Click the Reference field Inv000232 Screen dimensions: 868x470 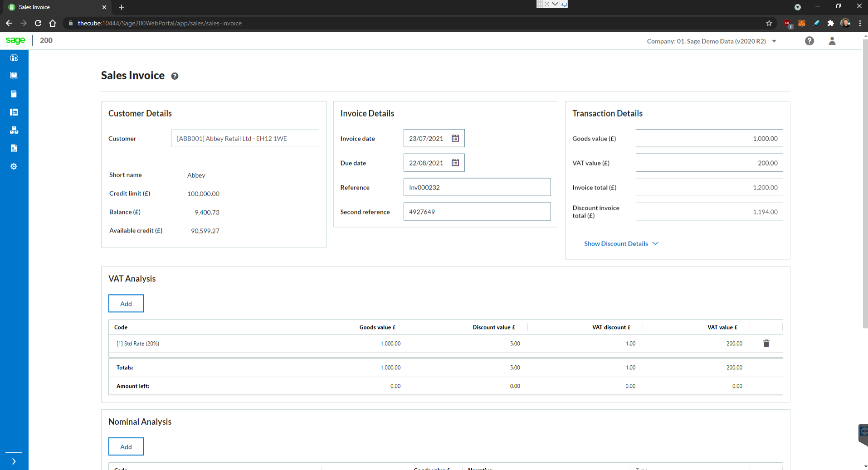[477, 187]
